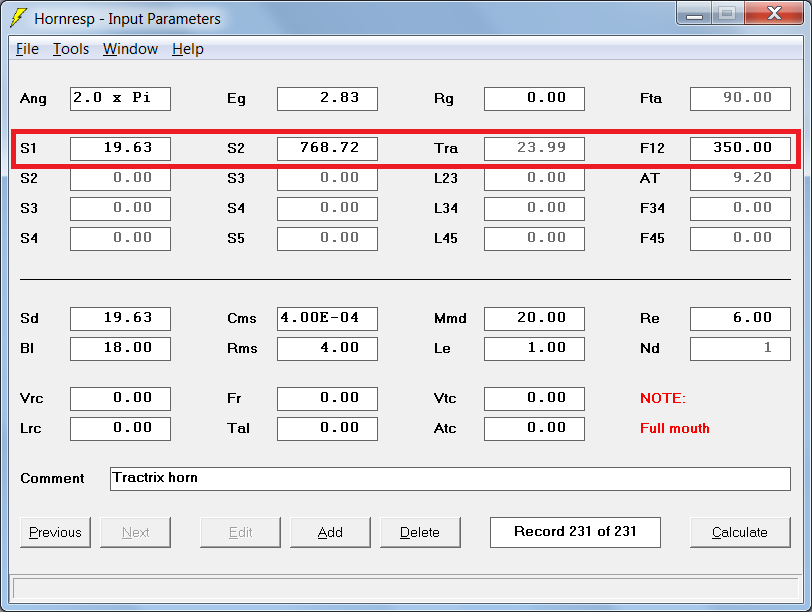The image size is (812, 612).
Task: Click the AT field showing 9.20
Action: click(x=741, y=179)
